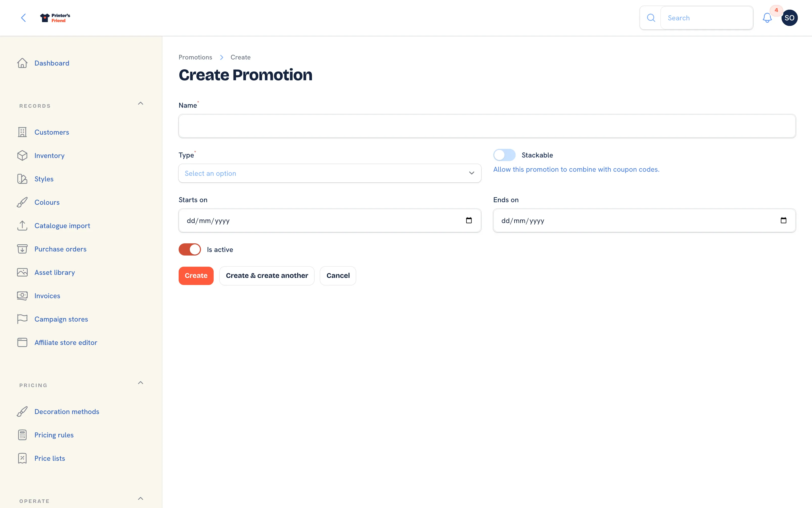Turn off the Is active toggle
This screenshot has width=812, height=508.
tap(190, 249)
